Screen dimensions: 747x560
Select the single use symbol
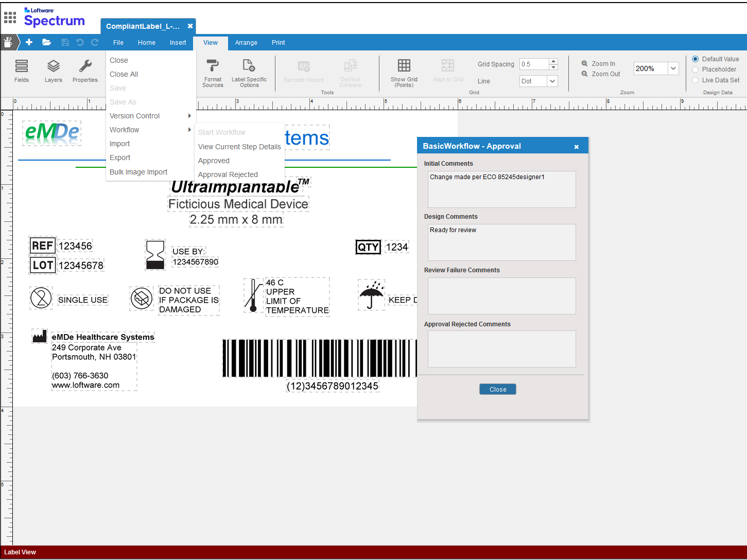(41, 298)
